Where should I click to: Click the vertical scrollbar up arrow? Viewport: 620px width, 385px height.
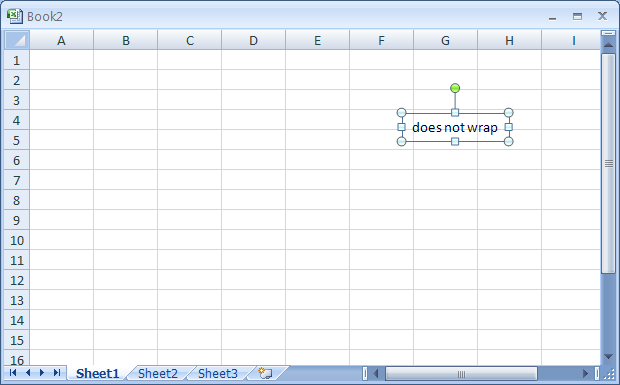coord(609,46)
